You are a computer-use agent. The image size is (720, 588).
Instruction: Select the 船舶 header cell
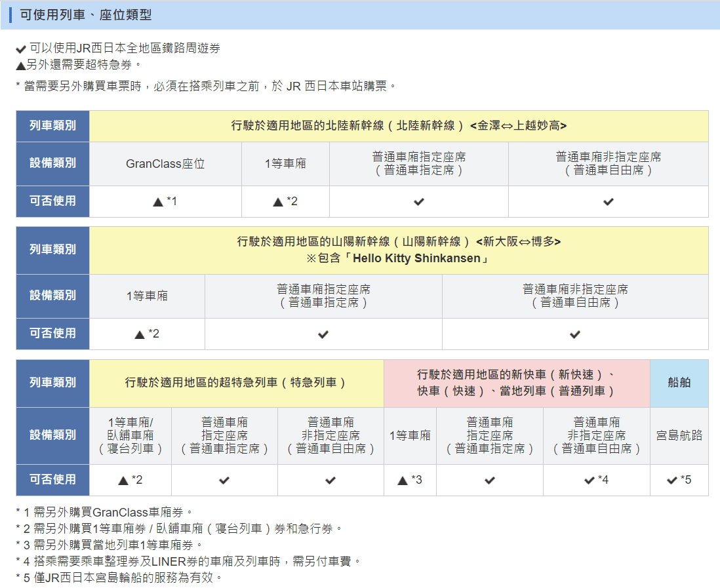[679, 383]
